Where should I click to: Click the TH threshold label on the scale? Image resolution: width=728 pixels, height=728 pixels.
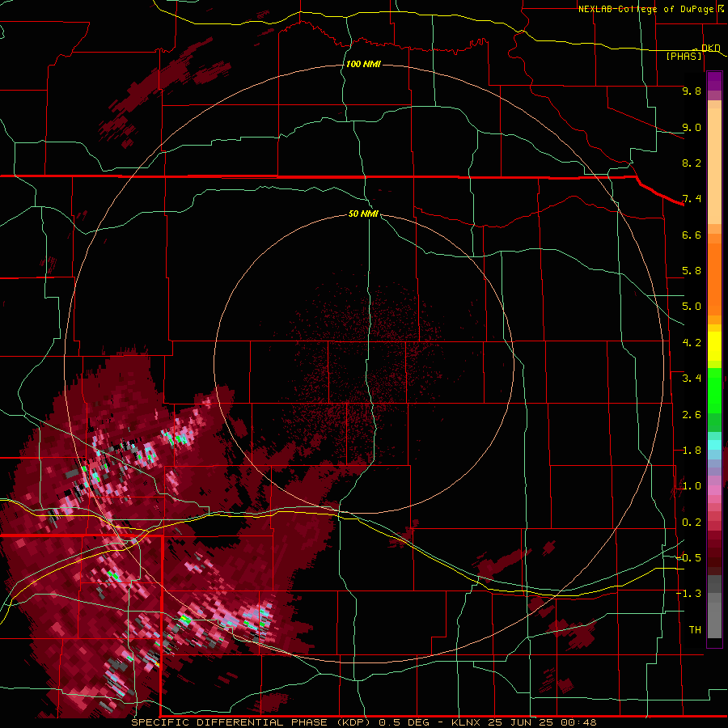click(695, 630)
